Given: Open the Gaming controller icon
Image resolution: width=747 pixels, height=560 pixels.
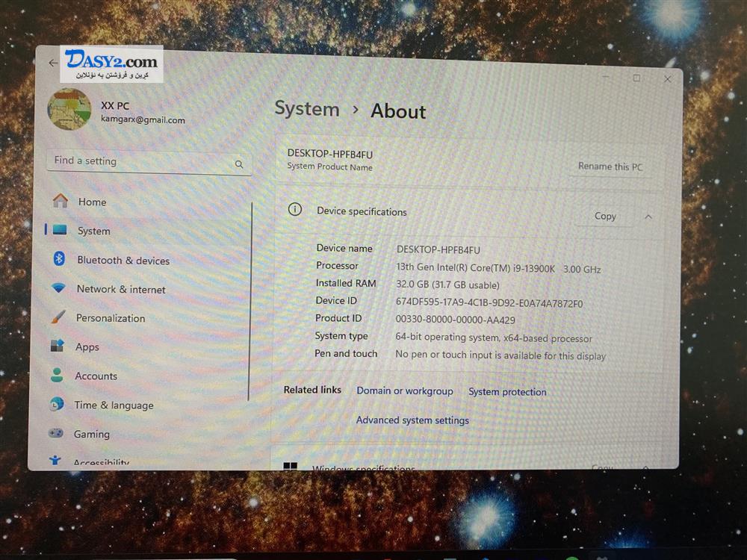Looking at the screenshot, I should click(x=56, y=433).
